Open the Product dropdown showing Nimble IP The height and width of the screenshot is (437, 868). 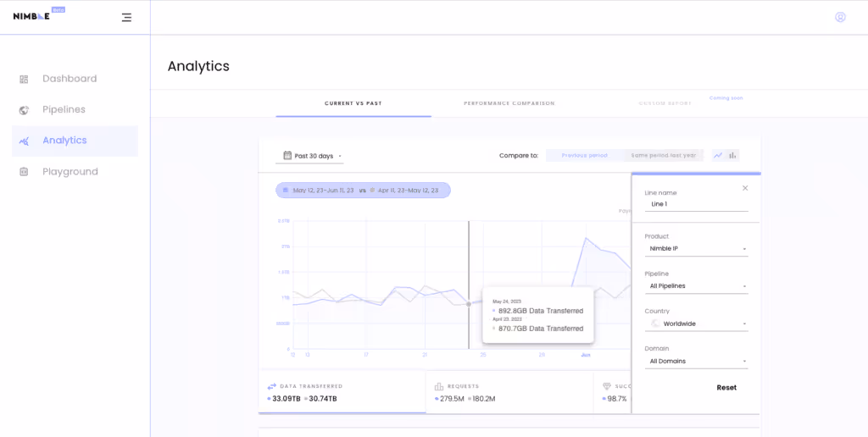(697, 249)
